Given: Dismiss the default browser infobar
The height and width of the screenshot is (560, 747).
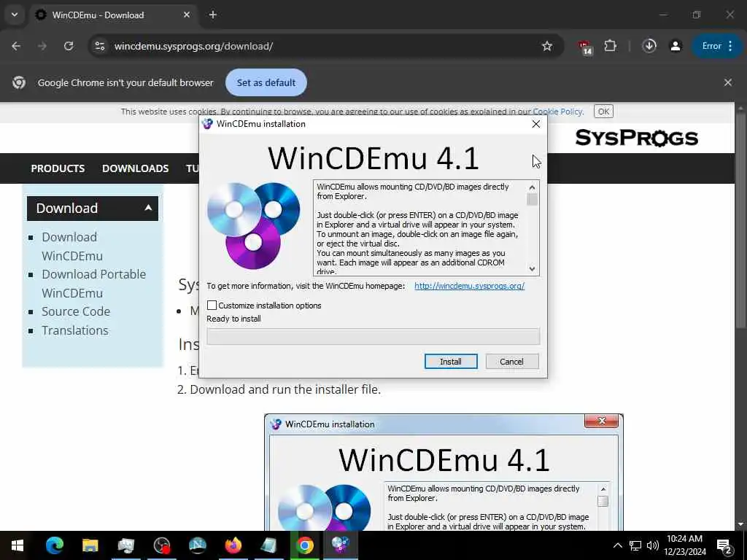Looking at the screenshot, I should click(728, 82).
